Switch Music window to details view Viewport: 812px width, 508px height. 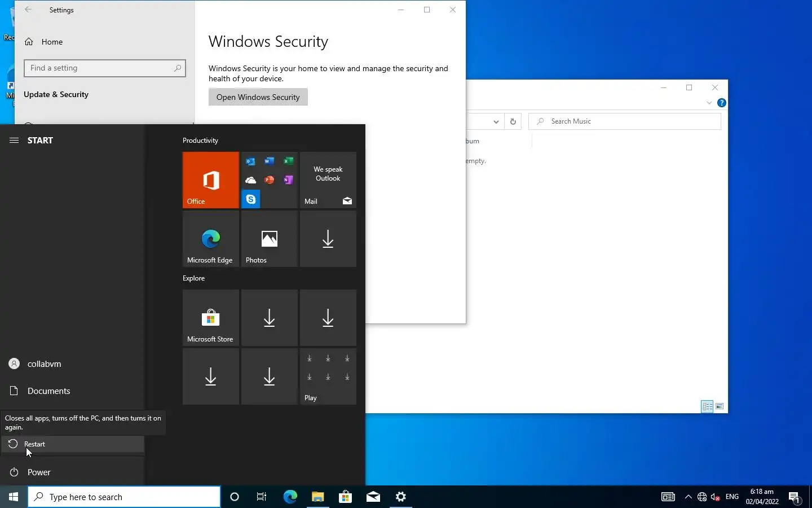[707, 406]
